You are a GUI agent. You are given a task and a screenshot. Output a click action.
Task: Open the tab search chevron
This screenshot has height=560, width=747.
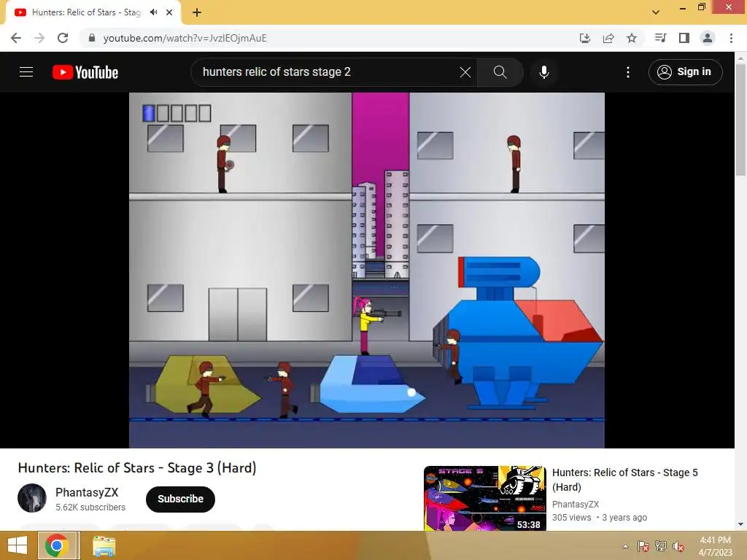click(x=656, y=12)
